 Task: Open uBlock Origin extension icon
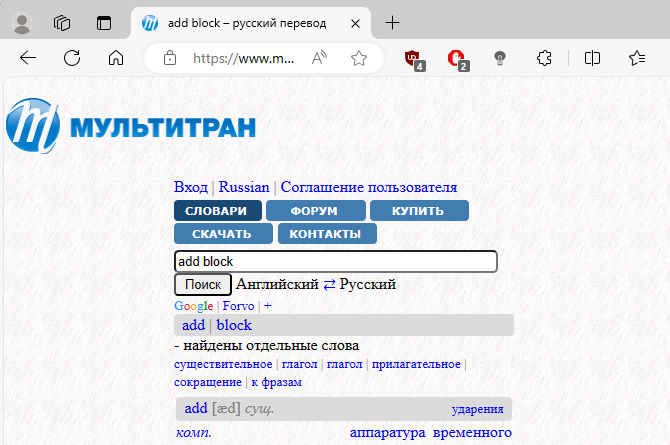414,59
